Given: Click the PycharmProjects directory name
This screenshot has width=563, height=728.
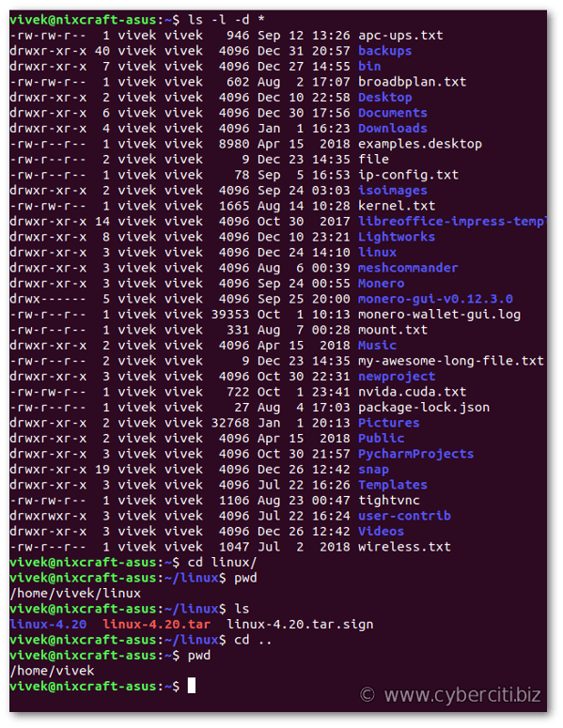Looking at the screenshot, I should (415, 454).
